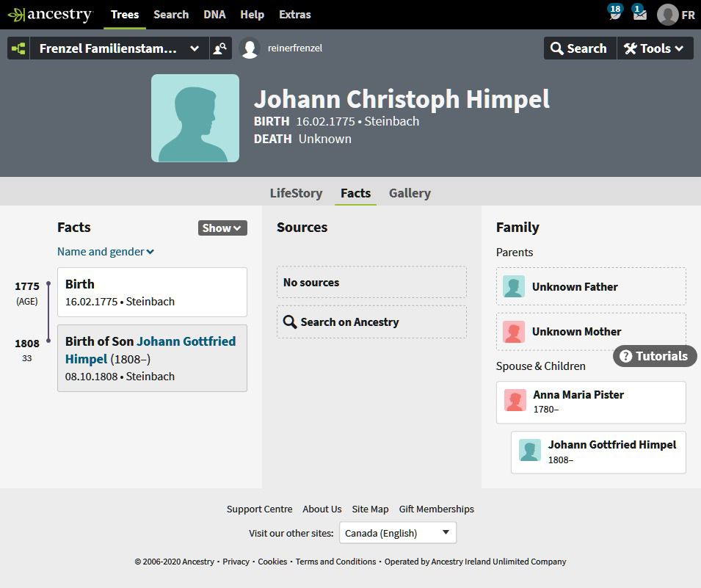Click the invite people icon
The height and width of the screenshot is (588, 701).
pos(220,48)
